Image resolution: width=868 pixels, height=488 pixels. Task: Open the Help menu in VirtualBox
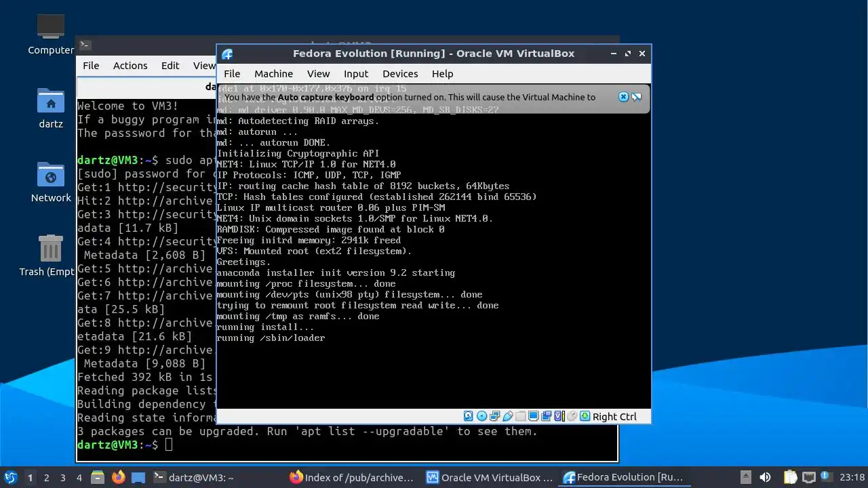[x=442, y=74]
